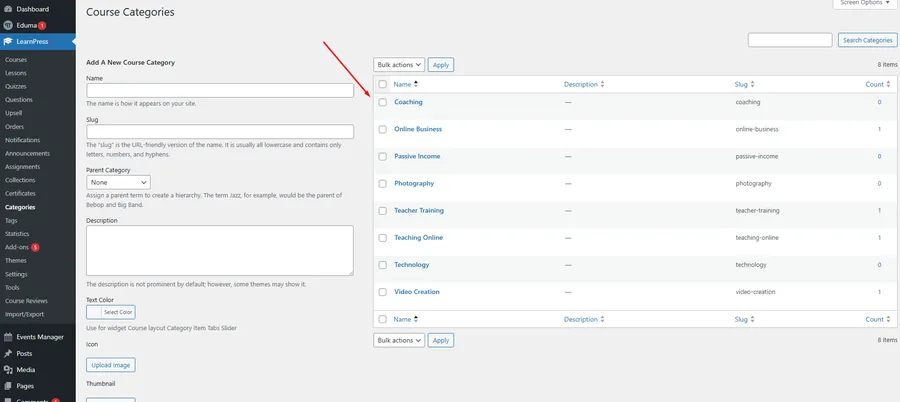Expand the Screen Options panel
This screenshot has width=900, height=402.
(x=861, y=3)
